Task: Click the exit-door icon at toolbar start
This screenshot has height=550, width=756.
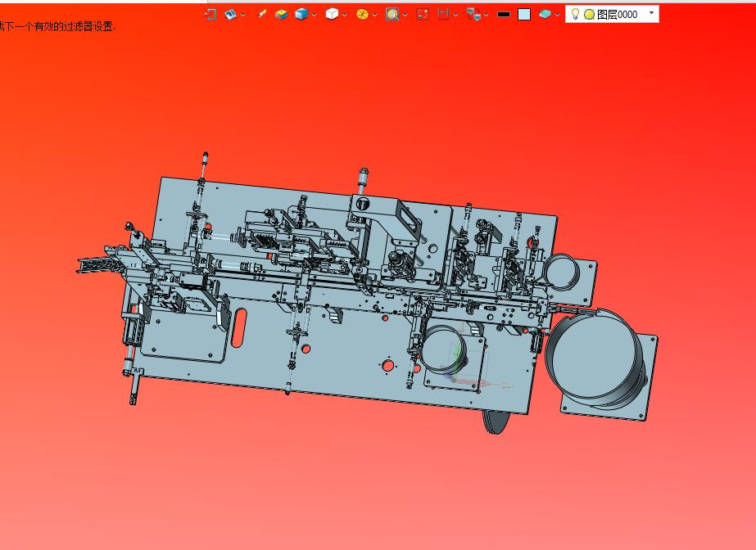Action: pyautogui.click(x=211, y=15)
